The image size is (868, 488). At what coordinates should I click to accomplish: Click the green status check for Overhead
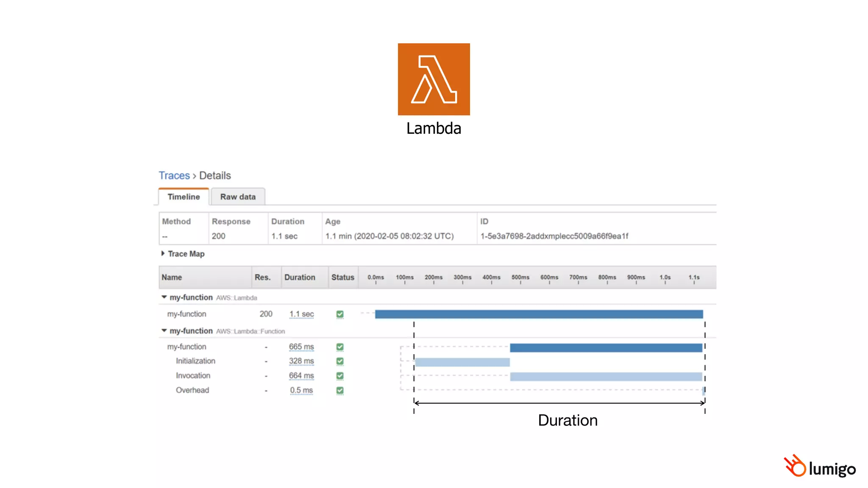point(340,391)
